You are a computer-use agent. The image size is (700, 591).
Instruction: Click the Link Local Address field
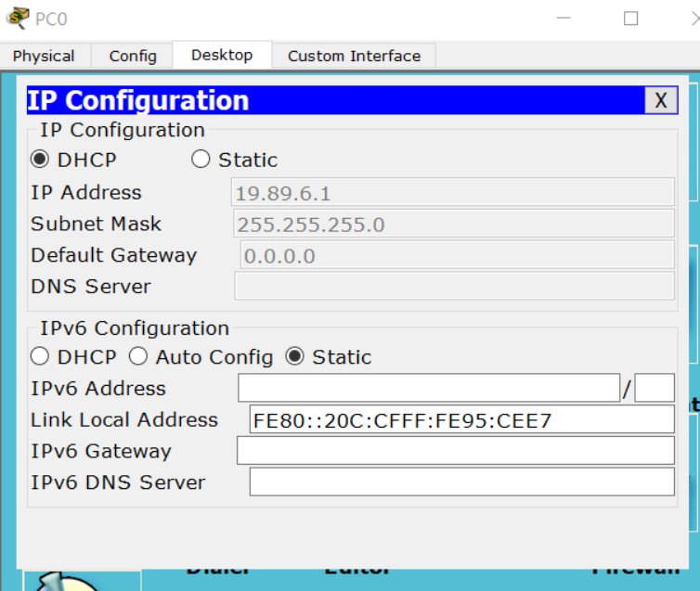(462, 419)
